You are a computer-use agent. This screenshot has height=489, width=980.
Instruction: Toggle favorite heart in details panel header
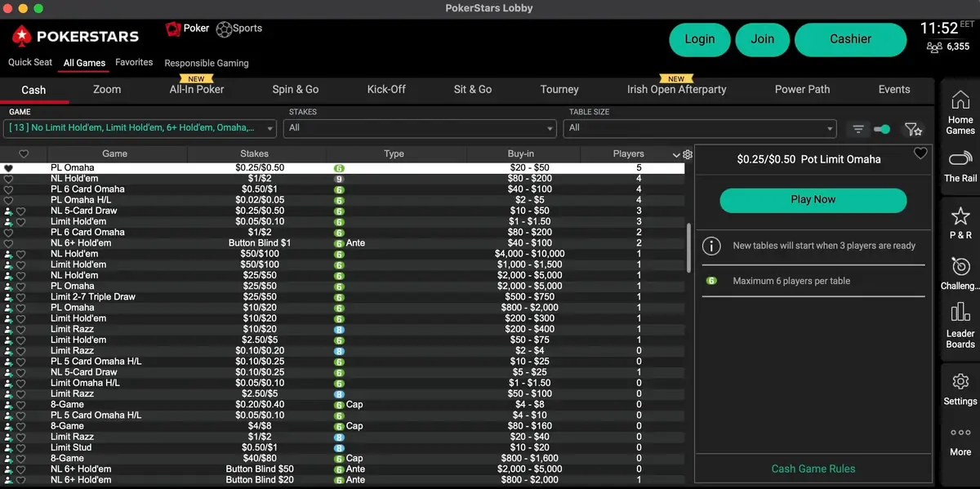click(920, 153)
